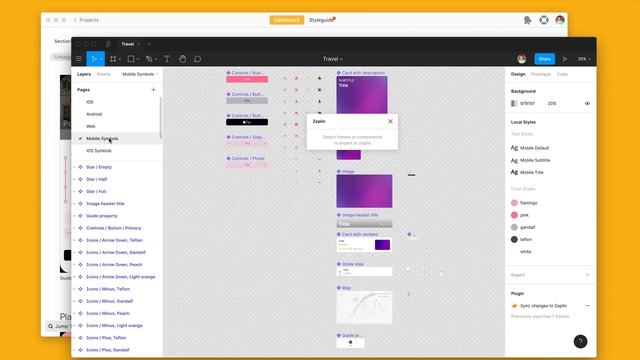Select the gandalf color style swatch
Image resolution: width=640 pixels, height=360 pixels.
(514, 227)
